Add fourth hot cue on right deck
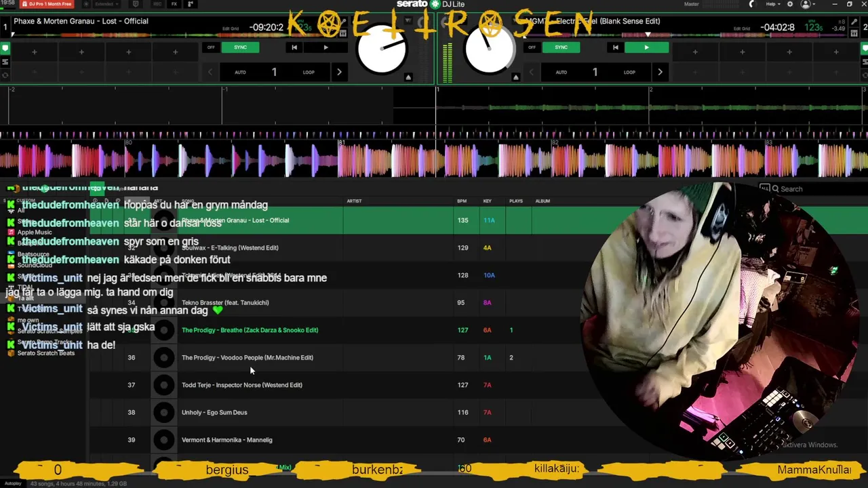This screenshot has width=868, height=488. tap(835, 52)
